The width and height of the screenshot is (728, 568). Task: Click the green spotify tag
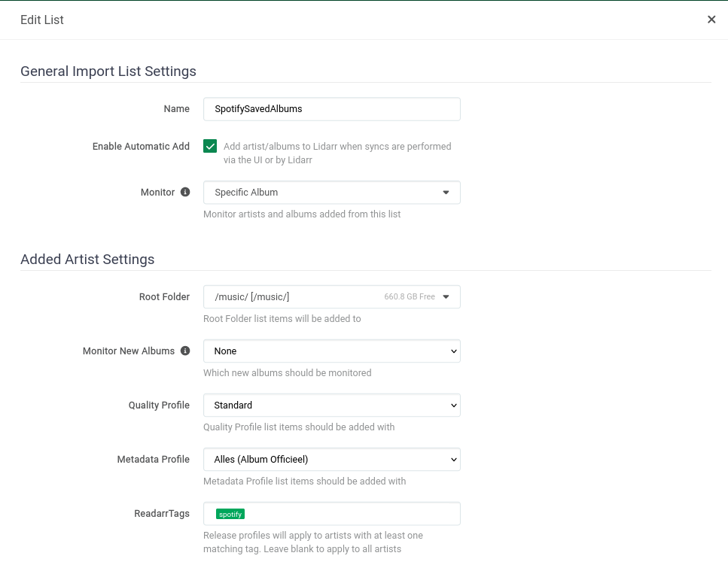[230, 515]
